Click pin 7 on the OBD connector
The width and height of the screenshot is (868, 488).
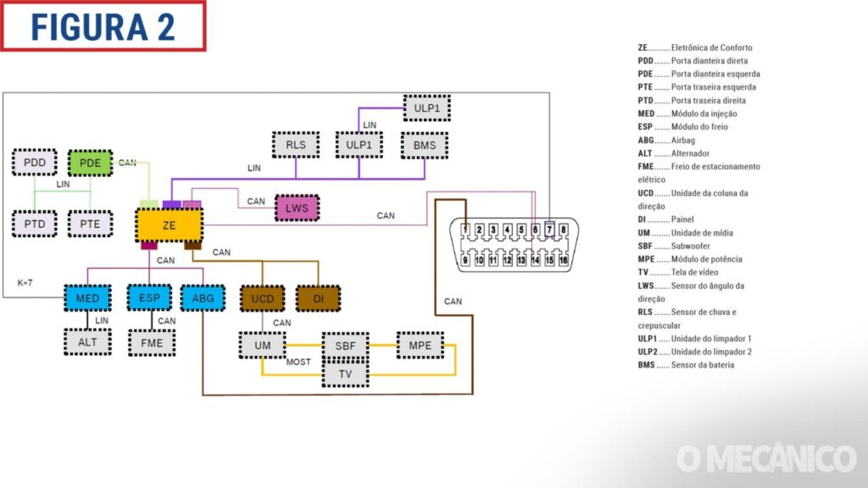coord(549,230)
